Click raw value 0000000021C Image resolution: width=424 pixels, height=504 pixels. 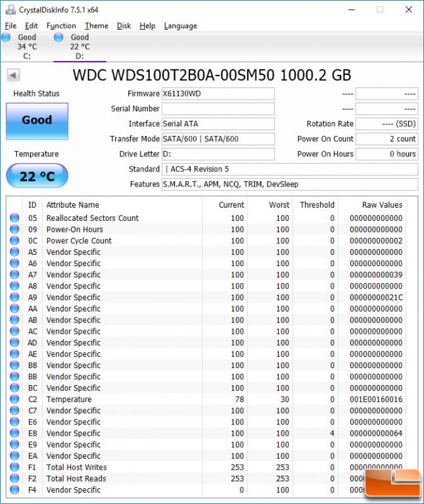coord(376,297)
